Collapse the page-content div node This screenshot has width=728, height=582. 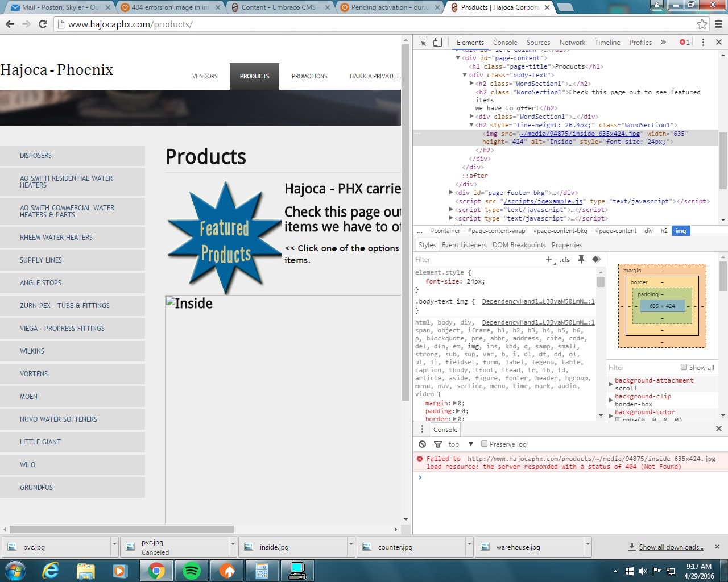point(458,58)
